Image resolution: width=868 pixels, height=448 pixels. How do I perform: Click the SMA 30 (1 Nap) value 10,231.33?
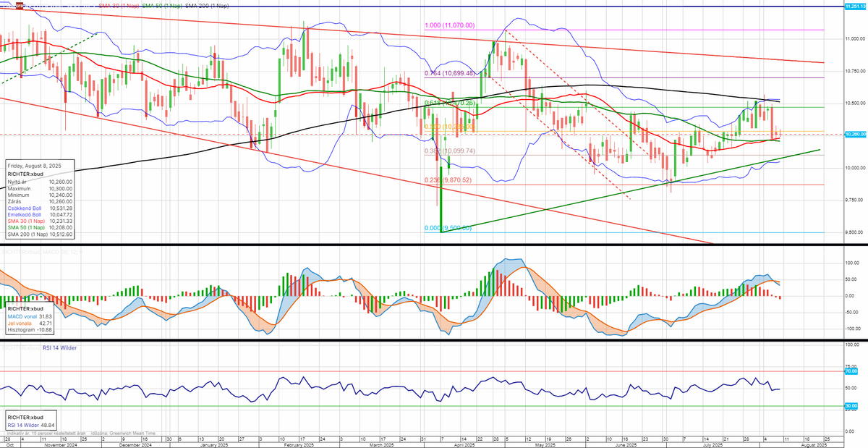60,221
